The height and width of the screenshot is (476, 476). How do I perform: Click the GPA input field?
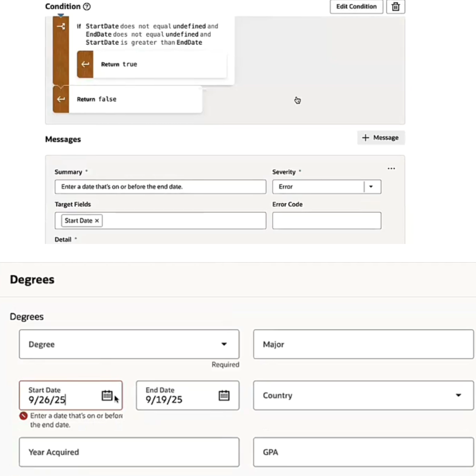[363, 452]
